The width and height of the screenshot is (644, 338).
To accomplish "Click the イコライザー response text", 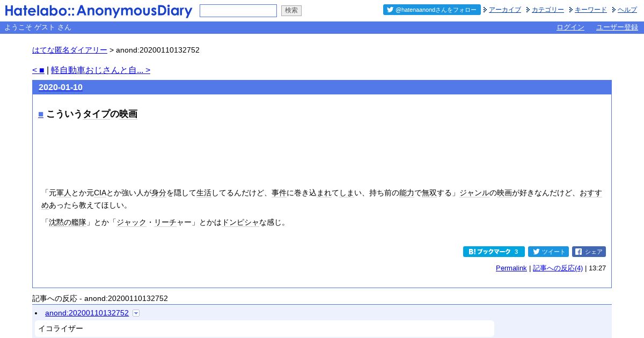I will pyautogui.click(x=61, y=328).
